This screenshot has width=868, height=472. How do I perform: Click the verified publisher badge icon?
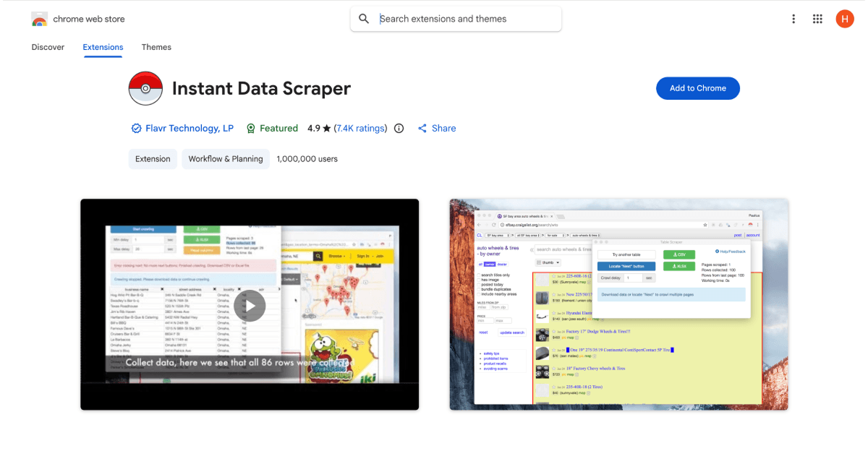point(136,129)
